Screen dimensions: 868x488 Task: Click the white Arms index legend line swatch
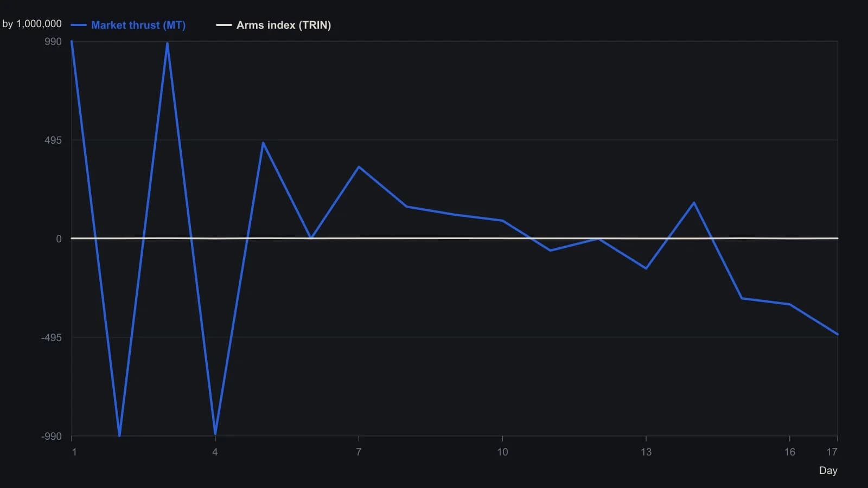224,25
